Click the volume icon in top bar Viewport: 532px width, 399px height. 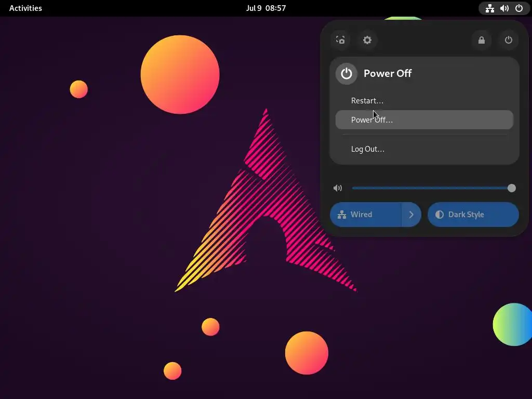[504, 8]
